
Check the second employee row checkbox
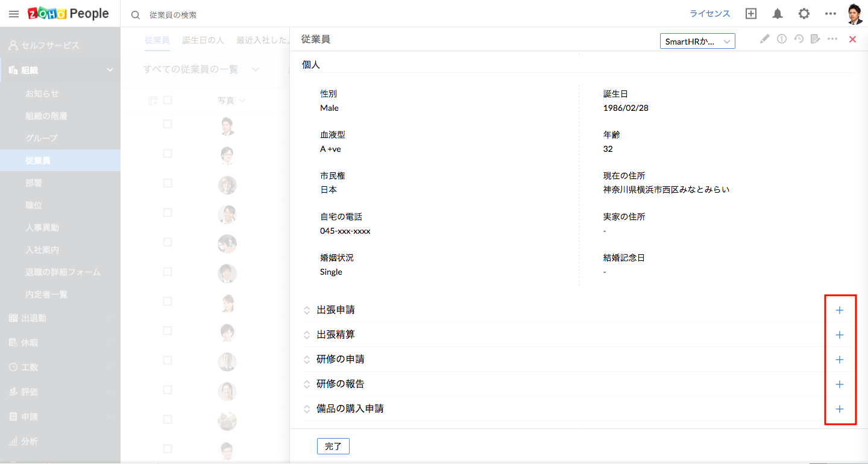pyautogui.click(x=168, y=154)
